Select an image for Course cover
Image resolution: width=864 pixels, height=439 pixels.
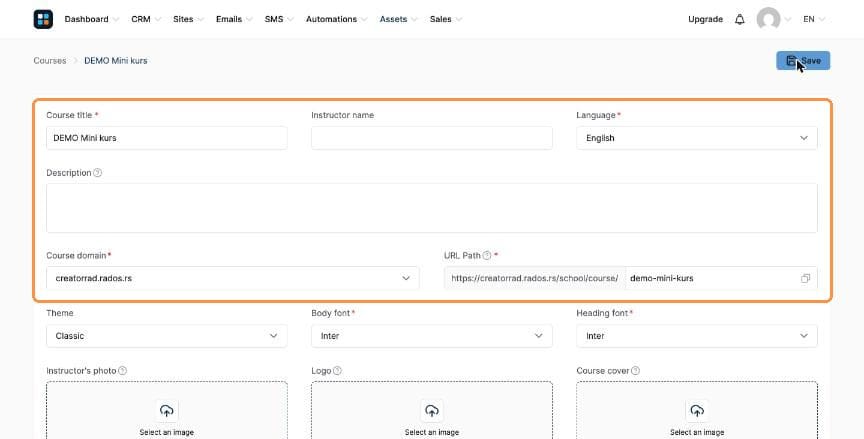tap(697, 432)
